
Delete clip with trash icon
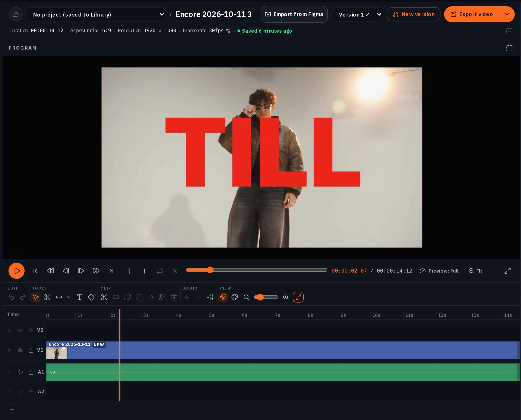pos(174,297)
